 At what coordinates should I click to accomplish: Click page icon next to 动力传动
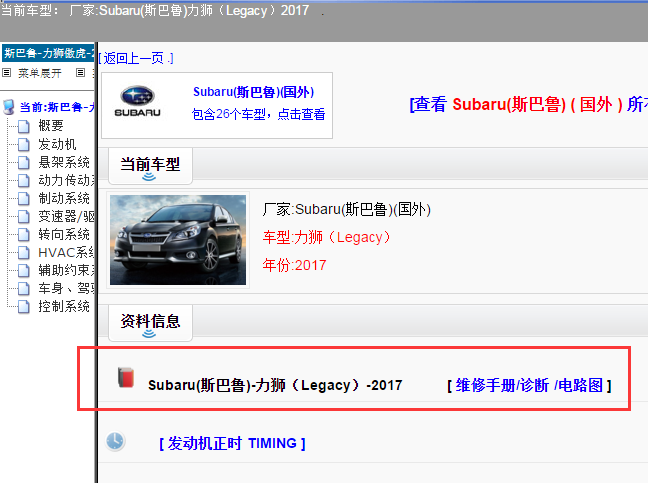point(24,181)
